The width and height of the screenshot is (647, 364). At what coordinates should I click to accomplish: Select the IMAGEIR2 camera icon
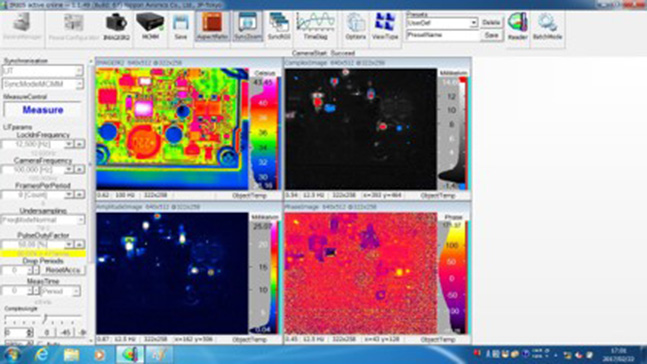click(116, 26)
